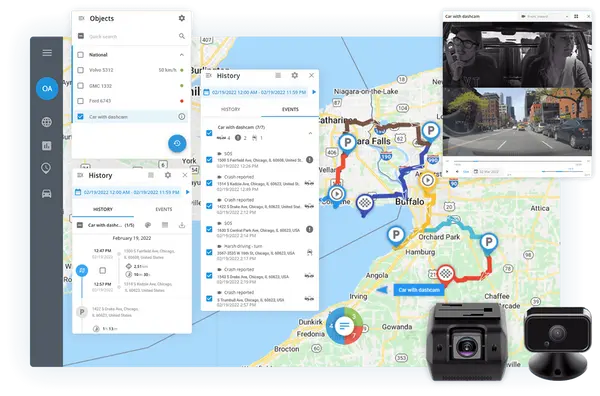Open the clock location icon in sidebar

coord(46,168)
